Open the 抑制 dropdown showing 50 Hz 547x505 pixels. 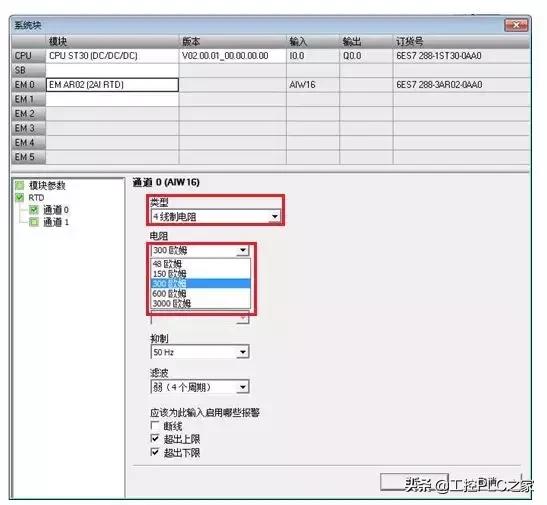pos(200,352)
